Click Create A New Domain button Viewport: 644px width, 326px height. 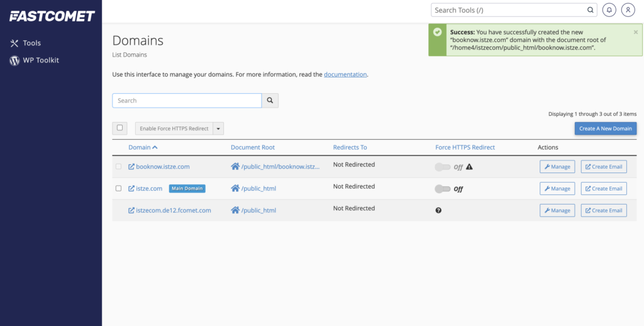[x=605, y=128]
